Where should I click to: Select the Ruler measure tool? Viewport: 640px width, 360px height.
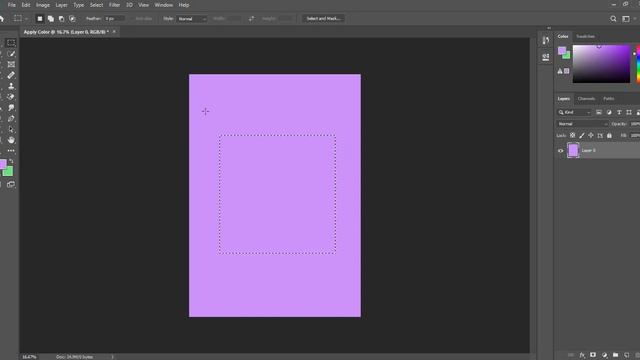(x=11, y=75)
